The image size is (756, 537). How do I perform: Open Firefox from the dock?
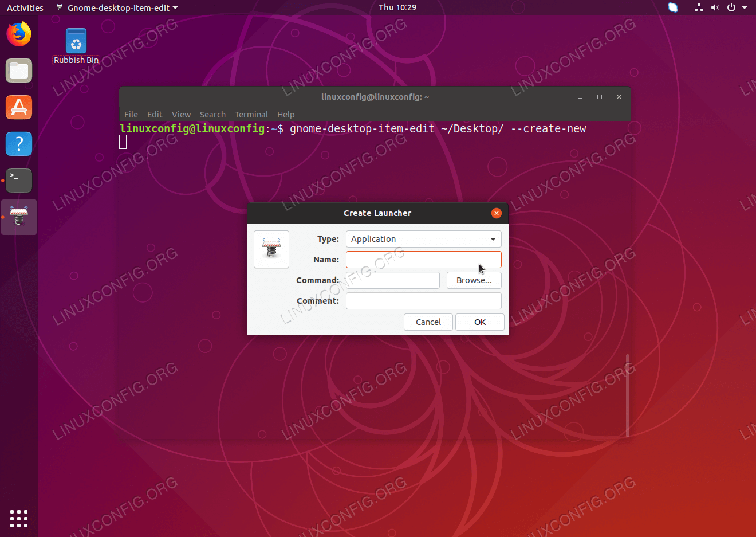pos(19,34)
